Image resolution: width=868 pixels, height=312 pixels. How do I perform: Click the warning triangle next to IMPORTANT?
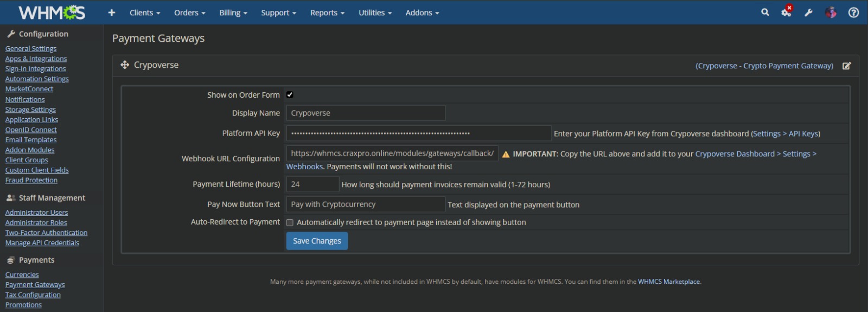point(506,154)
